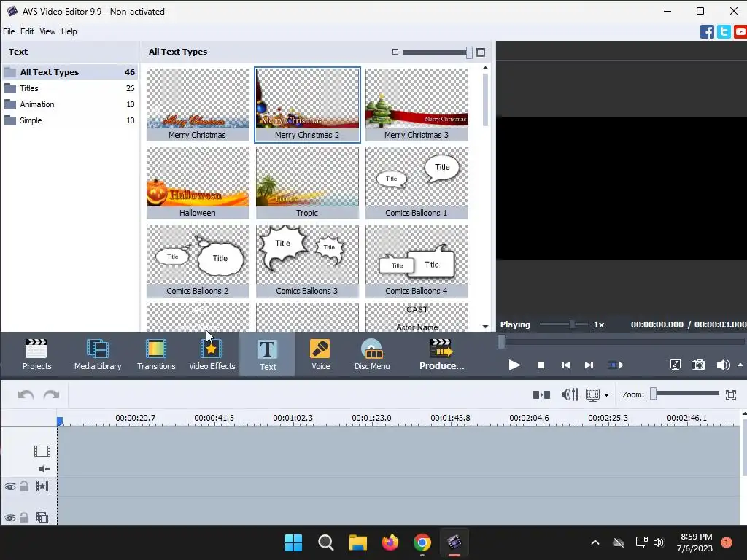
Task: Stop the preview playback
Action: click(x=541, y=365)
